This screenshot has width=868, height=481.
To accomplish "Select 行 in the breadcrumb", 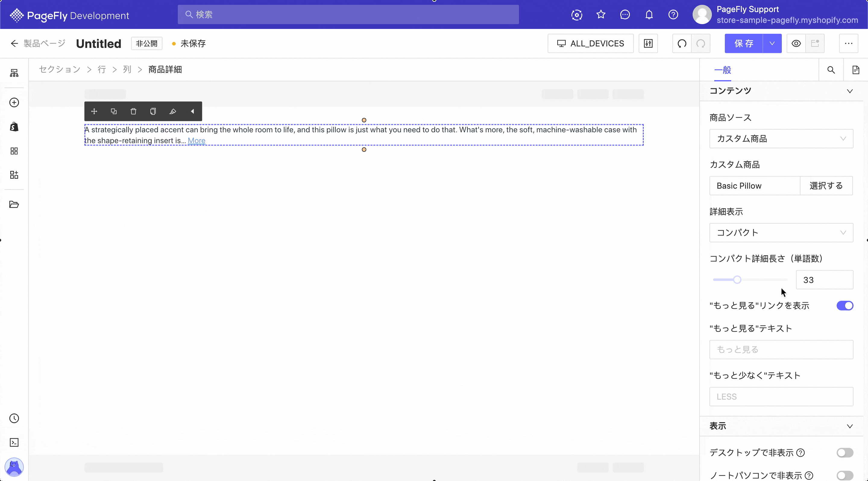I will [102, 69].
